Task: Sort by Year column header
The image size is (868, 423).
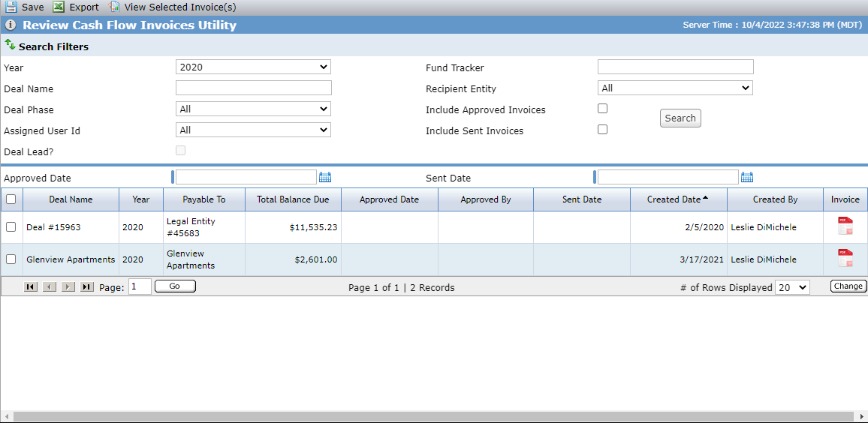Action: pos(141,199)
